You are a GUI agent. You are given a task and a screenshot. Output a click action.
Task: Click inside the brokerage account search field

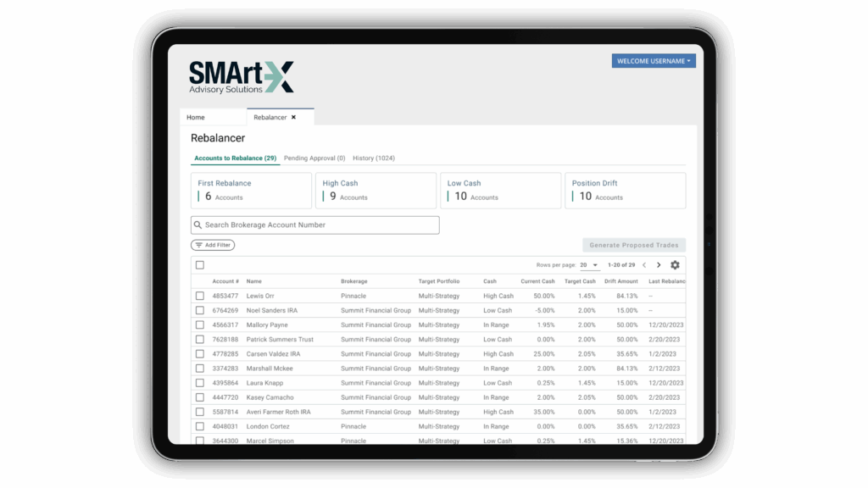[314, 225]
